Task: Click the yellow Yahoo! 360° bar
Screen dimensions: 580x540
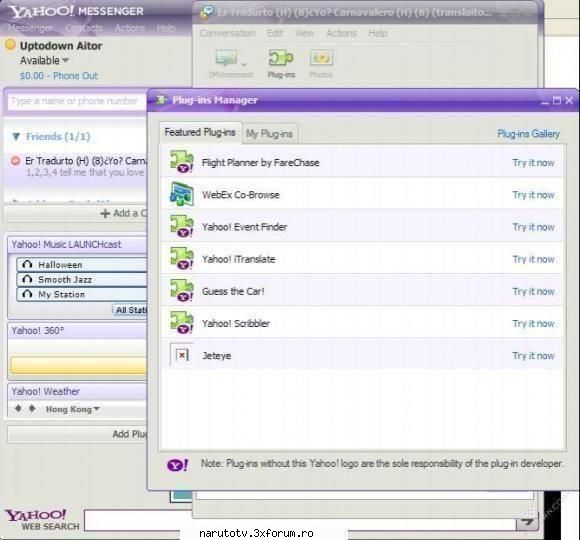Action: pos(78,365)
